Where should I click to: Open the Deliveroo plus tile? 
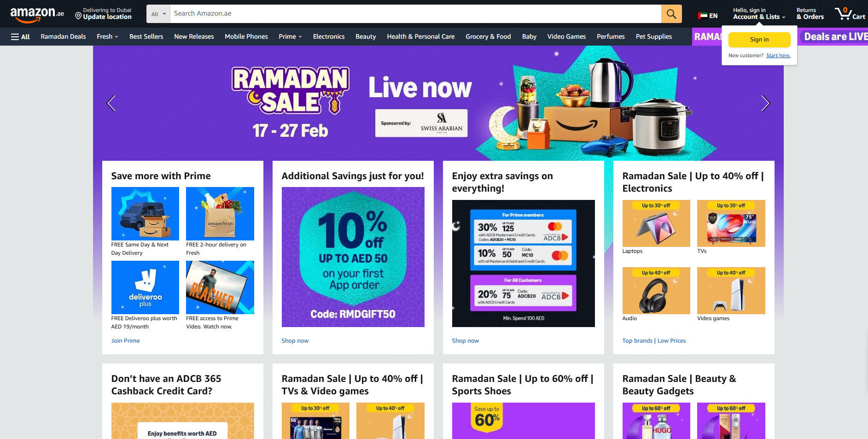click(145, 287)
